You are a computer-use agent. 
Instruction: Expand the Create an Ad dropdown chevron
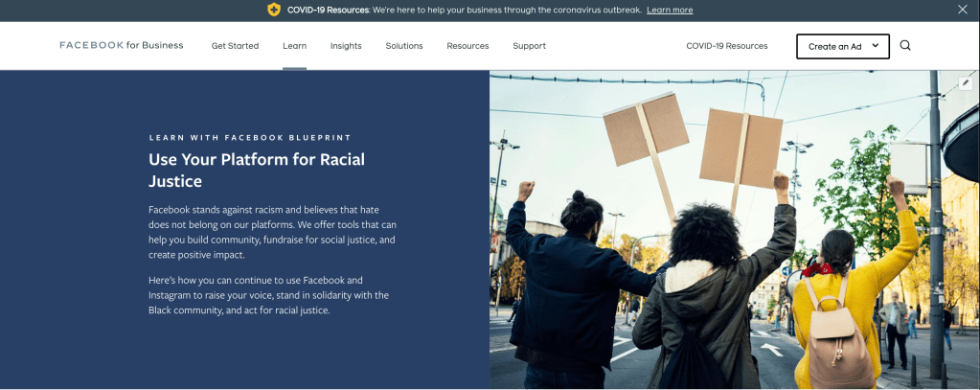(x=876, y=46)
